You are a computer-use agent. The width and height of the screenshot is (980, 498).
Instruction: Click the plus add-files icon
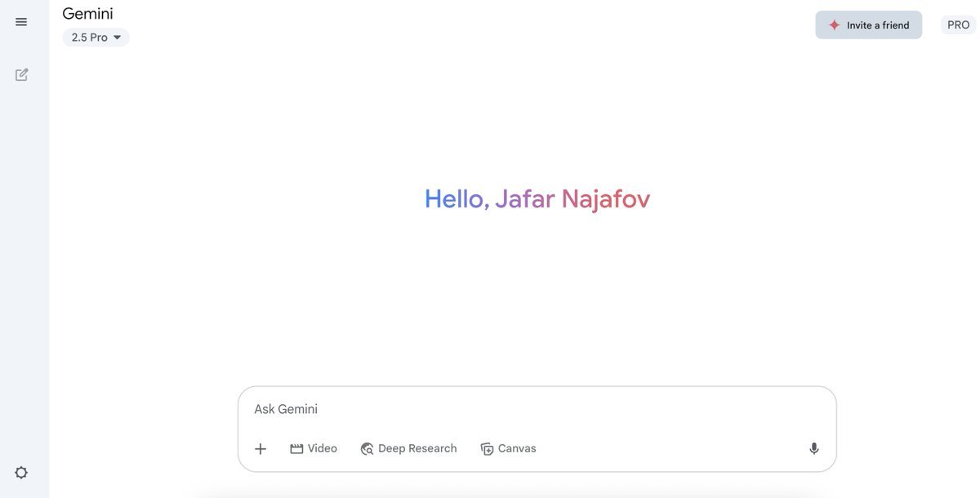pyautogui.click(x=261, y=448)
